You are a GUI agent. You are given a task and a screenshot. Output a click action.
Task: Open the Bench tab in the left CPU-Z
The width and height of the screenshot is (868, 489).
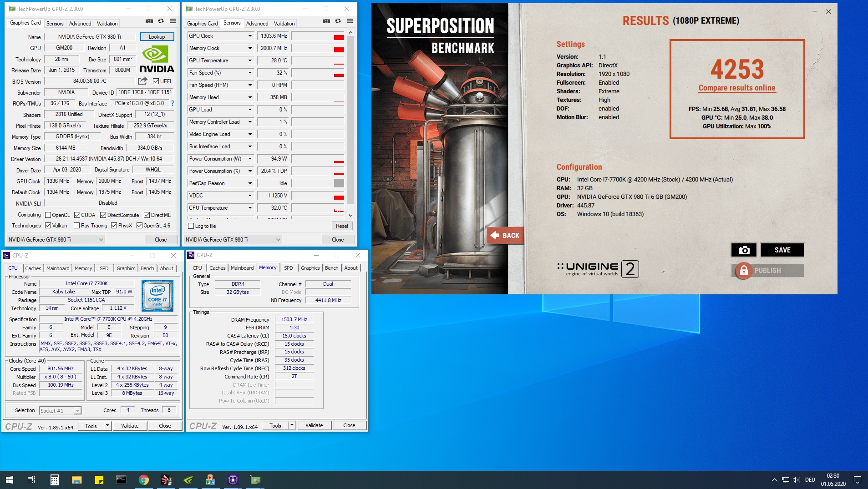147,268
